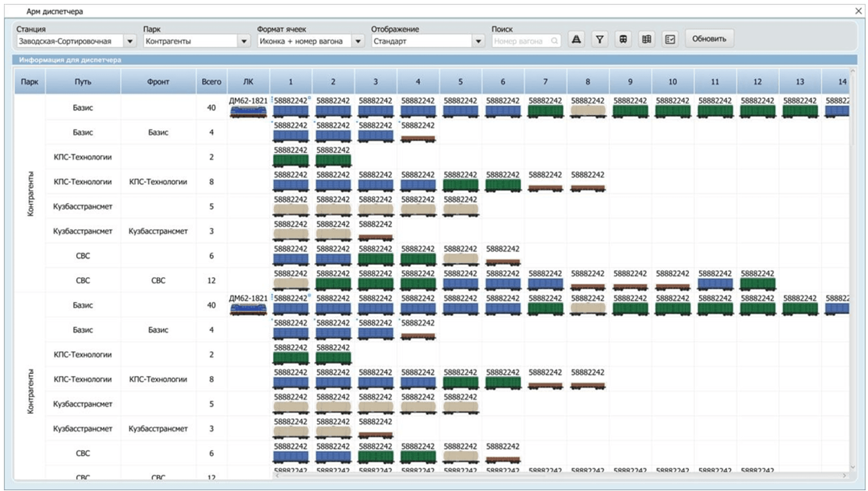This screenshot has width=868, height=491.
Task: Select green wagon in column 13, upper Базис 40 row
Action: [800, 111]
